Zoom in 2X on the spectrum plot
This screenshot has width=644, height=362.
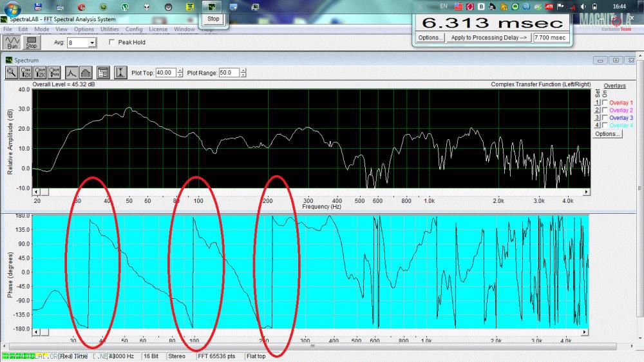[26, 73]
